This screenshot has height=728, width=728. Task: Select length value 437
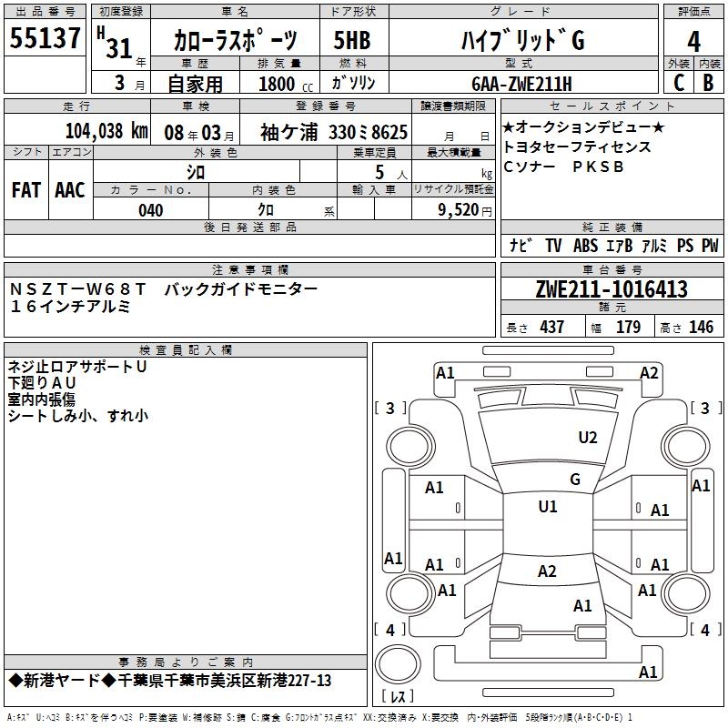552,327
